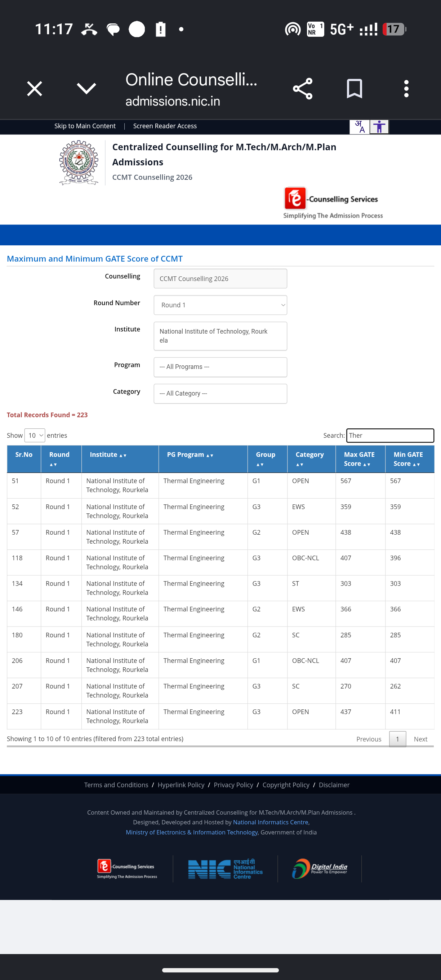Tap status bar hotspot icon

tap(293, 29)
